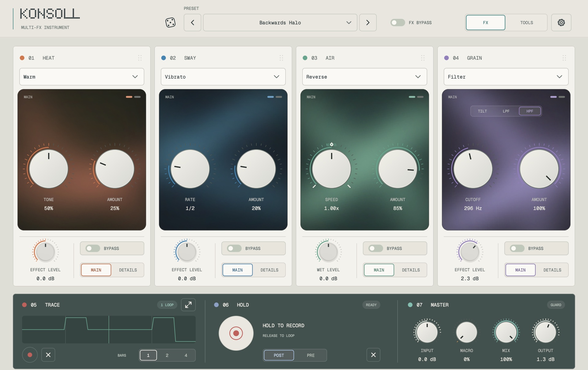Click the AIR green status dot
The height and width of the screenshot is (370, 588).
[305, 58]
